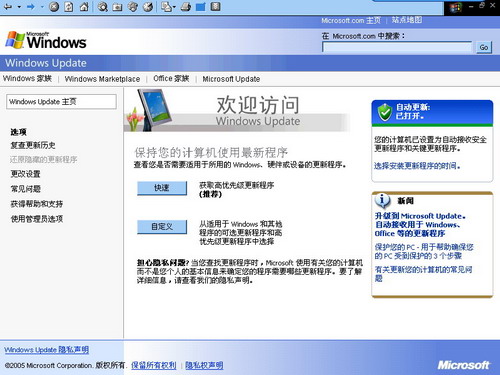Open 有关更新您的计算机的常见问题 link
This screenshot has width=500, height=375.
(423, 274)
